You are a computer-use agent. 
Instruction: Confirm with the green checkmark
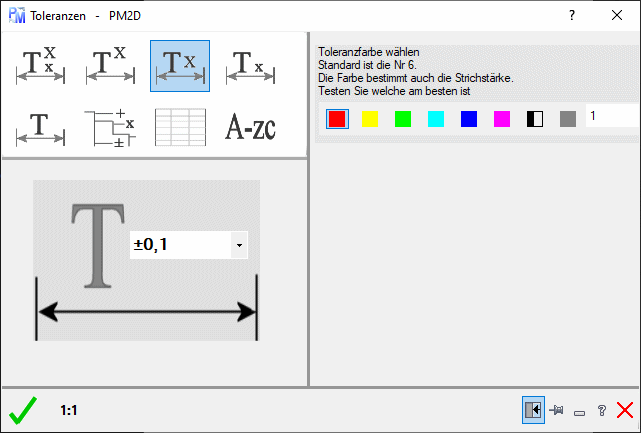(22, 410)
